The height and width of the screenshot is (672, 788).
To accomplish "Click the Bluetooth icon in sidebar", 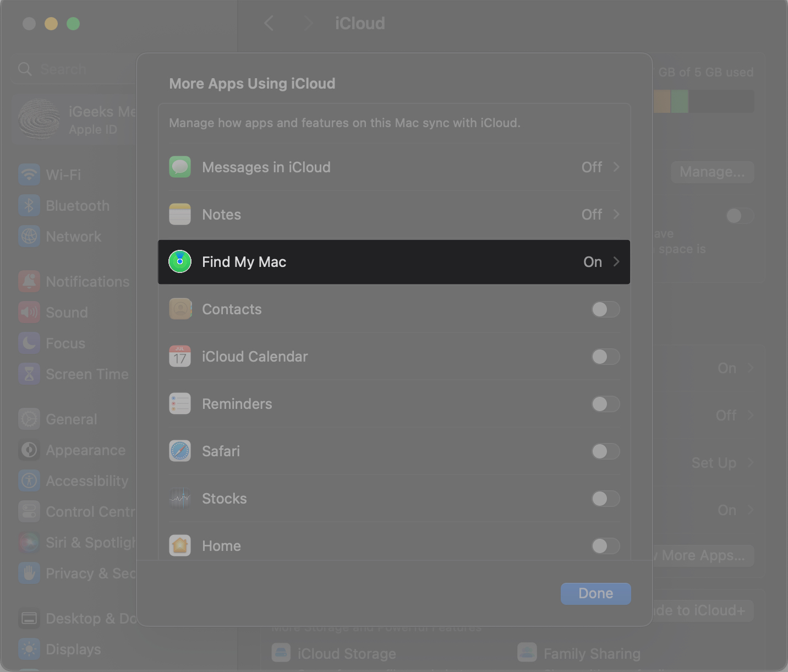I will (29, 206).
